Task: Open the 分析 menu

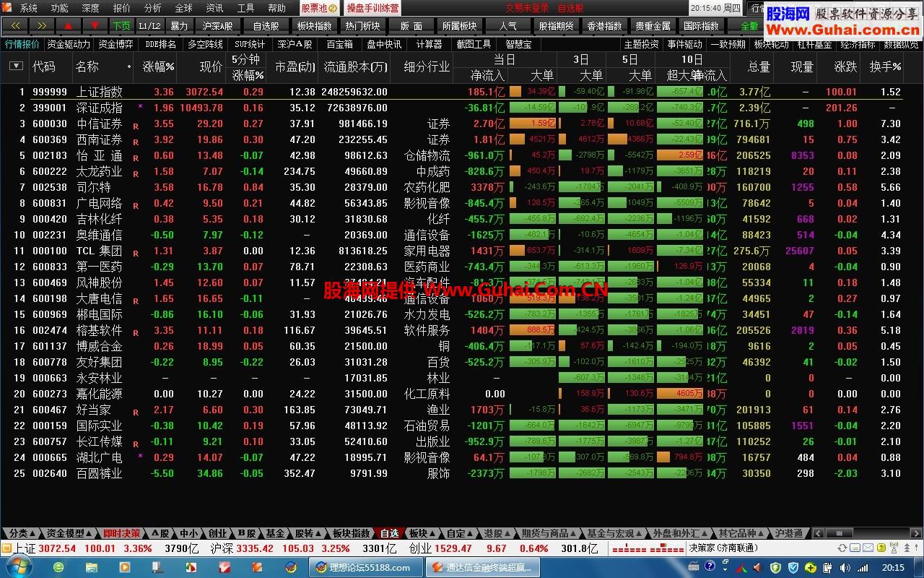Action: pos(152,8)
